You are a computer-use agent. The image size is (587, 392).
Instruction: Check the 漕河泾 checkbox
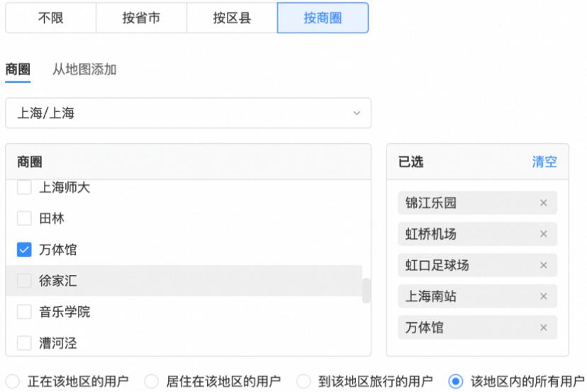[x=24, y=342]
